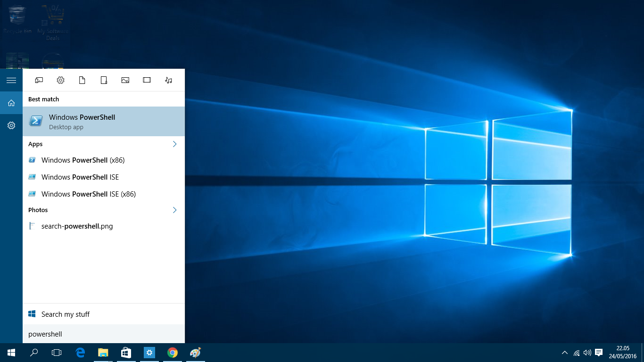The height and width of the screenshot is (362, 644).
Task: Toggle the Task View on the taskbar
Action: coord(56,352)
